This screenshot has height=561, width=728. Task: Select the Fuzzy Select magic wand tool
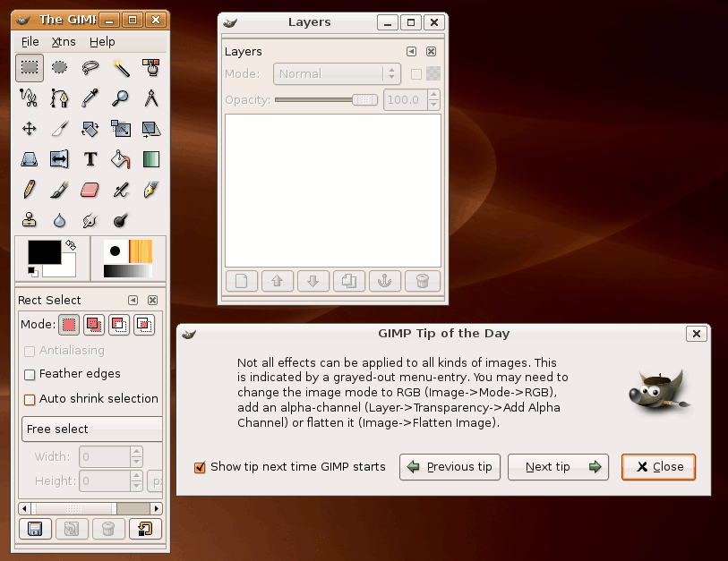(x=120, y=67)
